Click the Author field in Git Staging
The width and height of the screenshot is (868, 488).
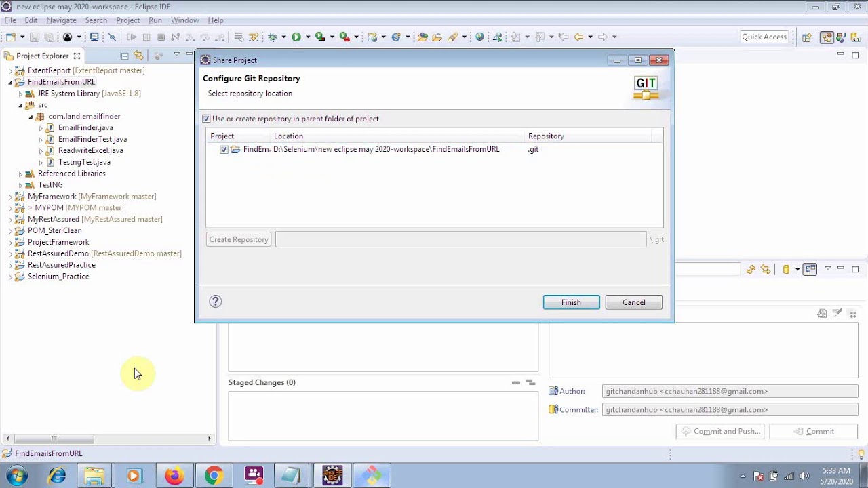pyautogui.click(x=730, y=391)
